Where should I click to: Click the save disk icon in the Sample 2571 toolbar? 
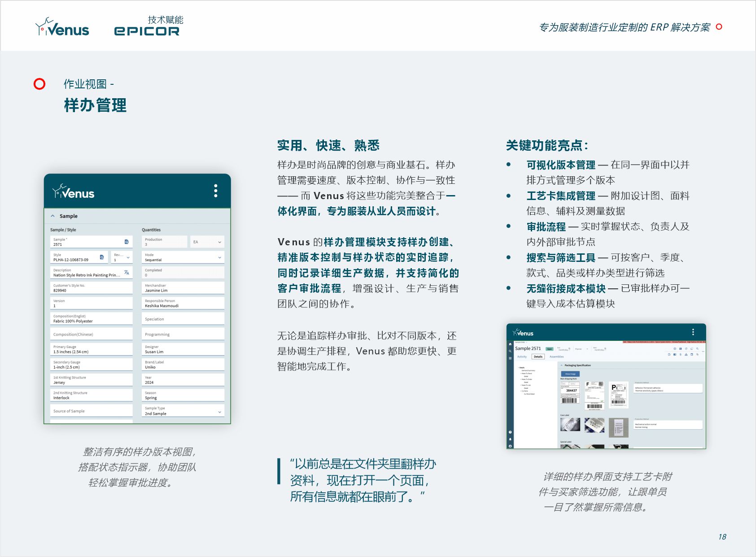pyautogui.click(x=680, y=348)
